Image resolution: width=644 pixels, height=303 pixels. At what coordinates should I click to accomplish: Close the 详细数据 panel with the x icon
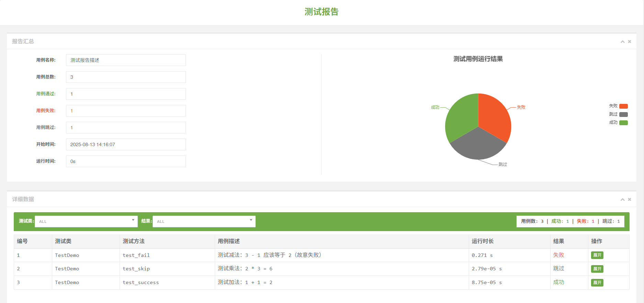pos(630,199)
